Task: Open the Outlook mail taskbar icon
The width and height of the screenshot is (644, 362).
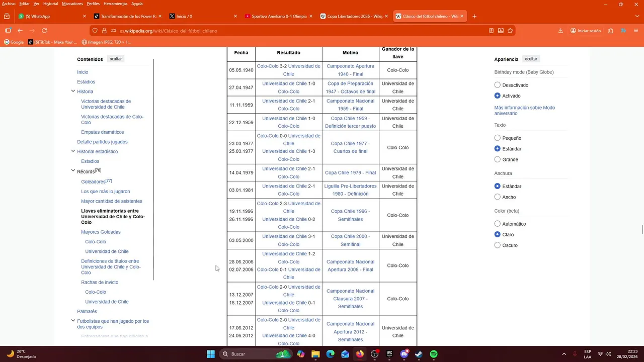Action: (x=345, y=354)
